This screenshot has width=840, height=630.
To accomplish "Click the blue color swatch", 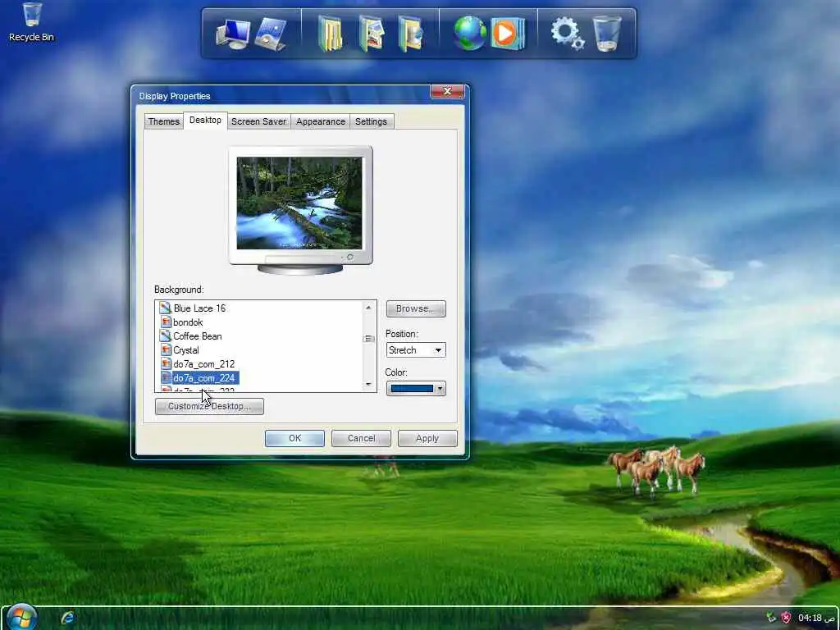I will coord(412,388).
